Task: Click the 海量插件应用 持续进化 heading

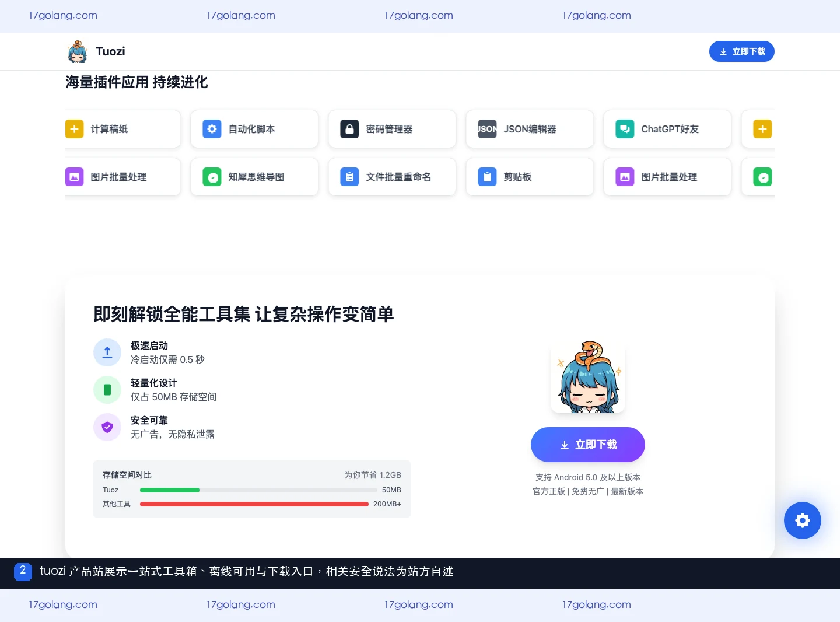Action: point(136,82)
